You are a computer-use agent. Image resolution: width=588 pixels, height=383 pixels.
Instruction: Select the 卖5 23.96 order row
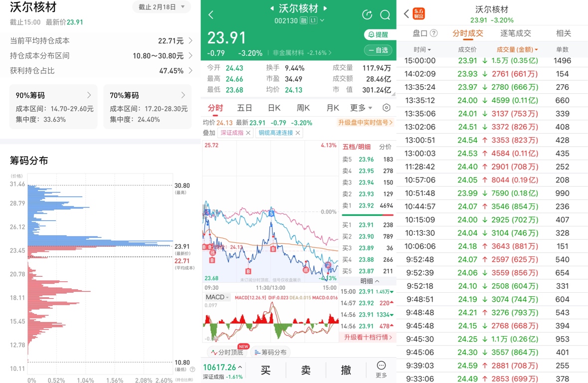368,159
